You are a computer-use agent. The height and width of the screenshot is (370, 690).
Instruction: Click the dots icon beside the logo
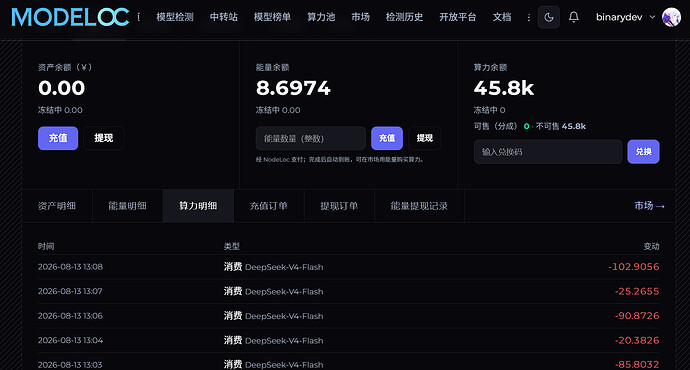[139, 17]
